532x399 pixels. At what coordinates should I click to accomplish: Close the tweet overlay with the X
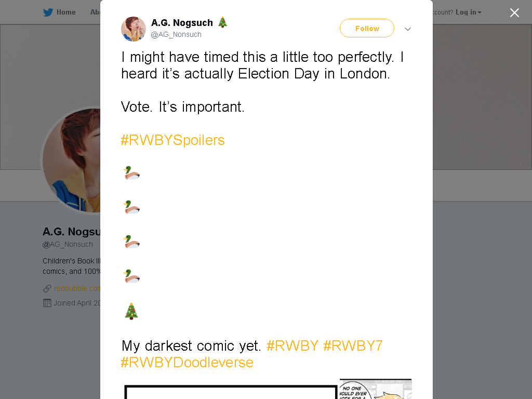(514, 12)
